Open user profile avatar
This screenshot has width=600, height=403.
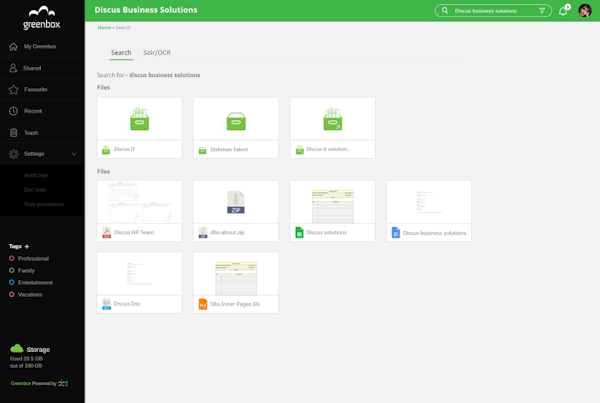pos(585,11)
